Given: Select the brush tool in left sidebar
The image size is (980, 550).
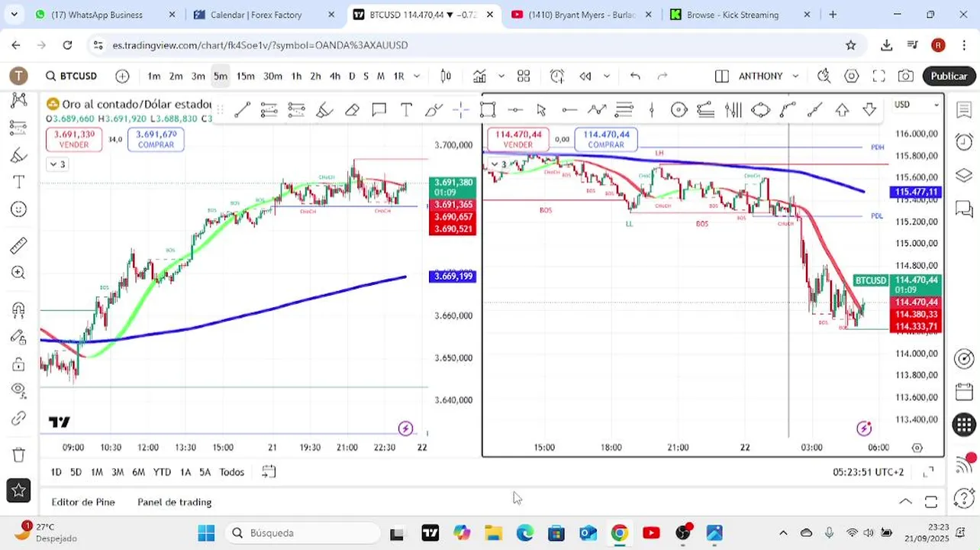Looking at the screenshot, I should coord(18,155).
